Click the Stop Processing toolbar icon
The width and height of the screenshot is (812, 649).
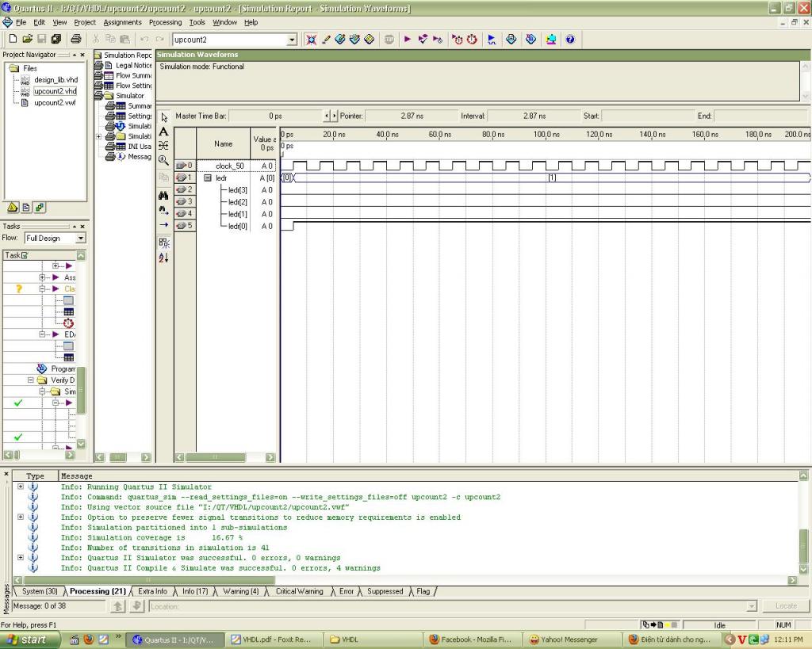click(x=389, y=39)
